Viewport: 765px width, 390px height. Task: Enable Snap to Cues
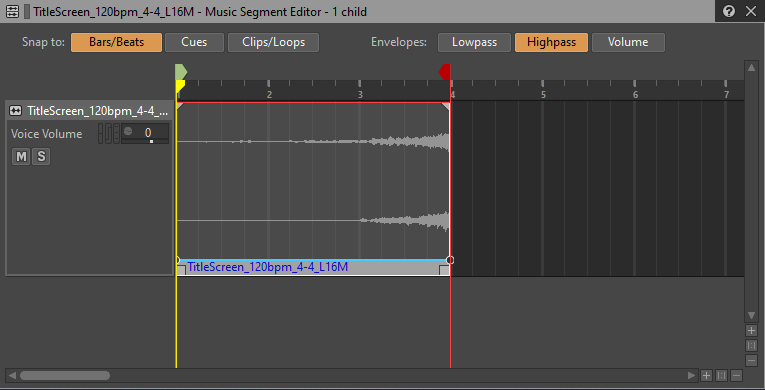(194, 42)
